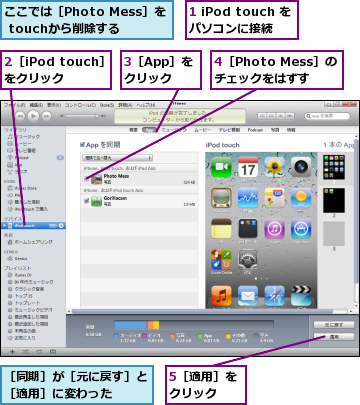
Task: Select iPod touch で購入 in the sidebar
Action: coord(28,209)
